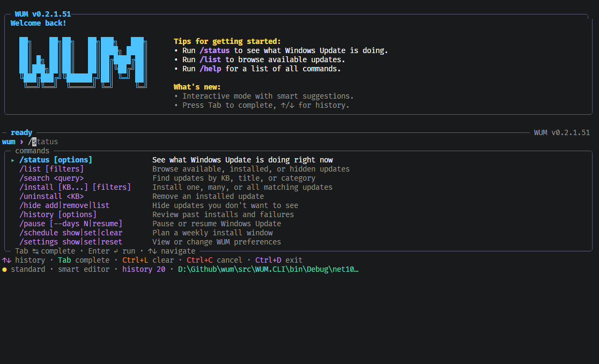Screen dimensions: 599x364
Task: Click the right-side 'WUM v0.2.1.51' label
Action: click(562, 132)
